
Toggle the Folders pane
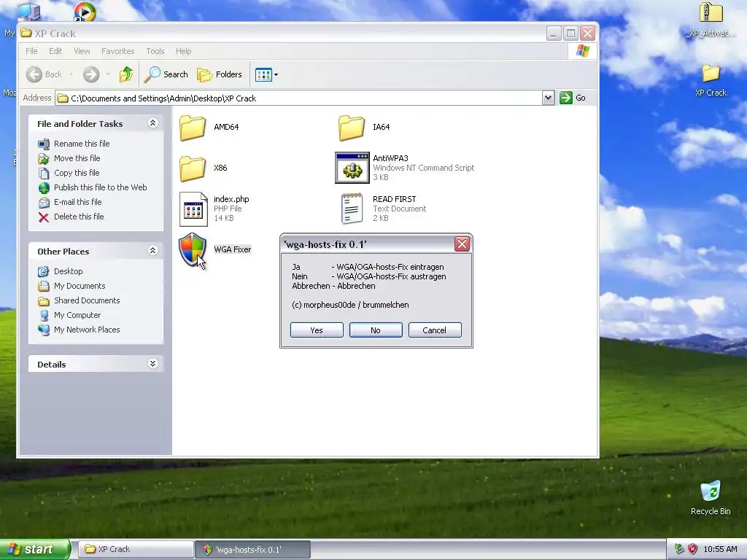tap(220, 74)
